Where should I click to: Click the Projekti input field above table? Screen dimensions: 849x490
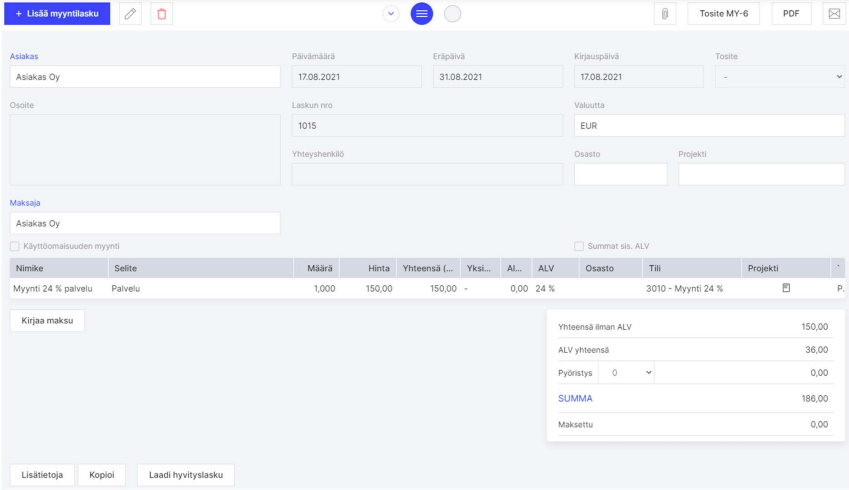(x=761, y=174)
